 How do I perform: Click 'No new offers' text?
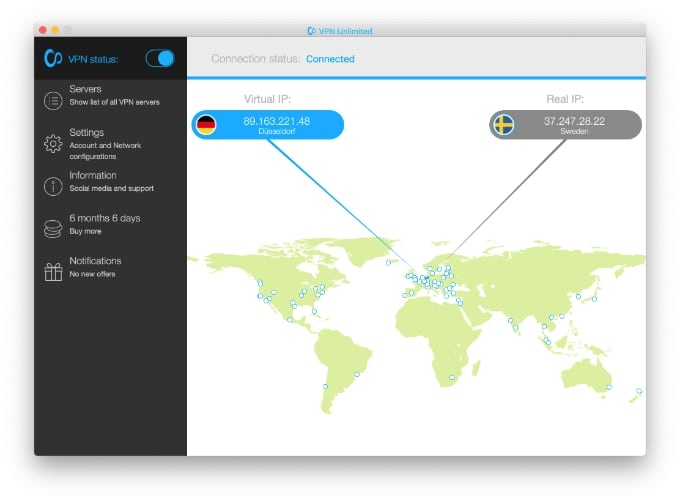tap(92, 274)
